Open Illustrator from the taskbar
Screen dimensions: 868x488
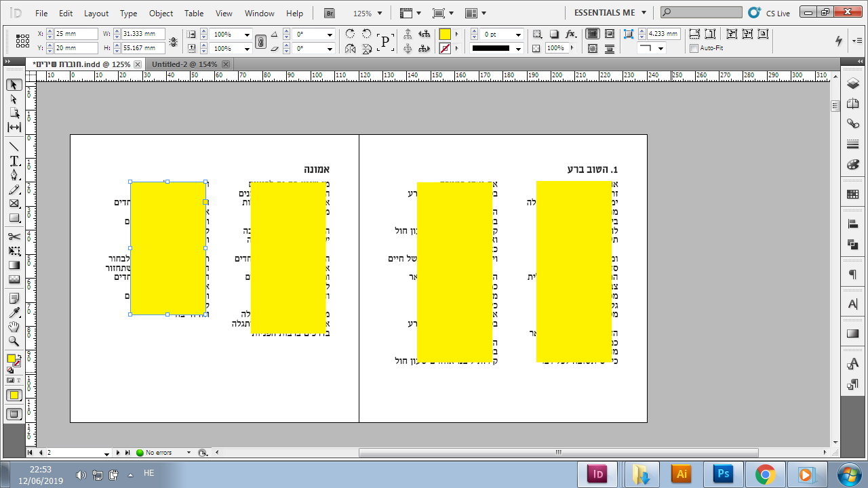(x=682, y=474)
